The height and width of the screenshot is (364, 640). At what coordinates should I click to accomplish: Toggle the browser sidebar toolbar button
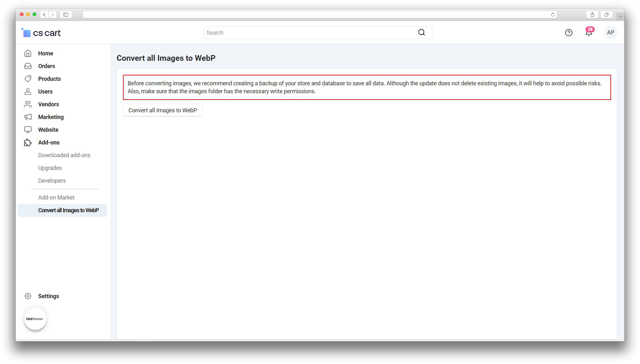tap(66, 15)
